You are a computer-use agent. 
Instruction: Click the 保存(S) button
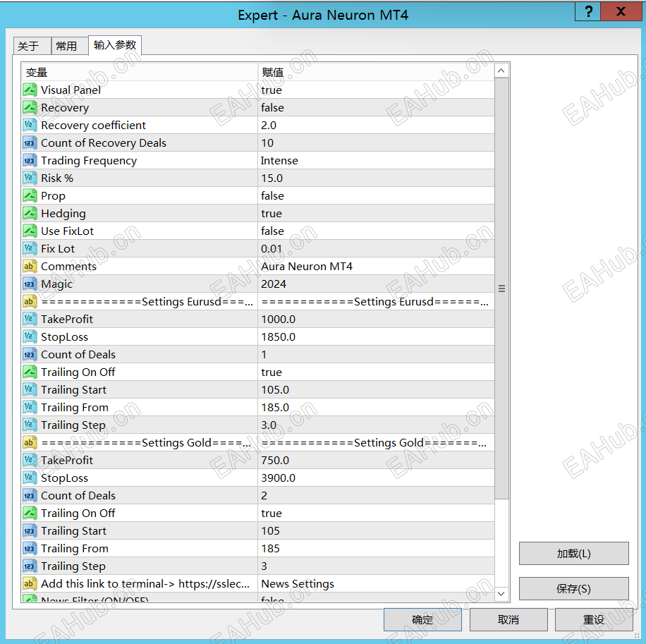point(574,589)
